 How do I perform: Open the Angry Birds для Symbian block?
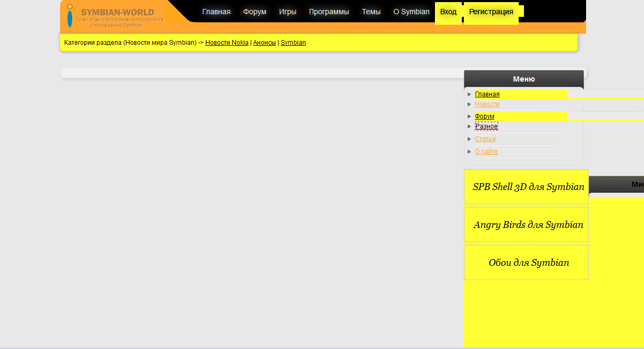tap(528, 225)
